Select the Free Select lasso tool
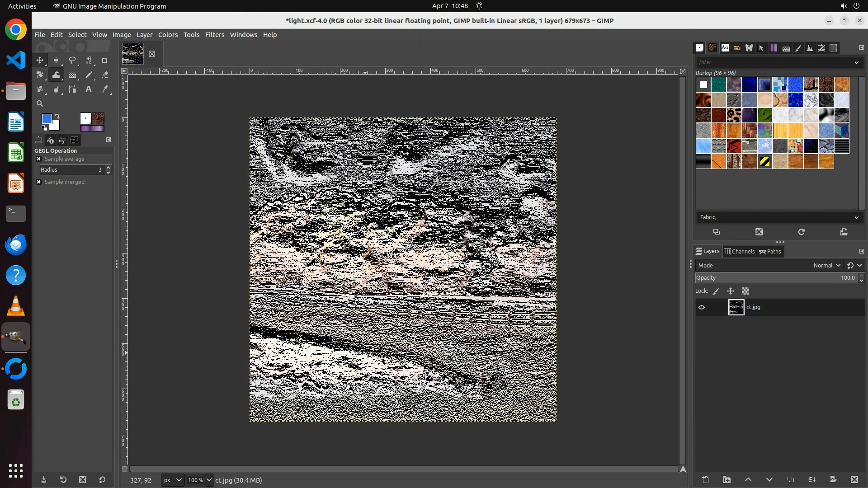Viewport: 868px width, 488px height. click(x=72, y=60)
